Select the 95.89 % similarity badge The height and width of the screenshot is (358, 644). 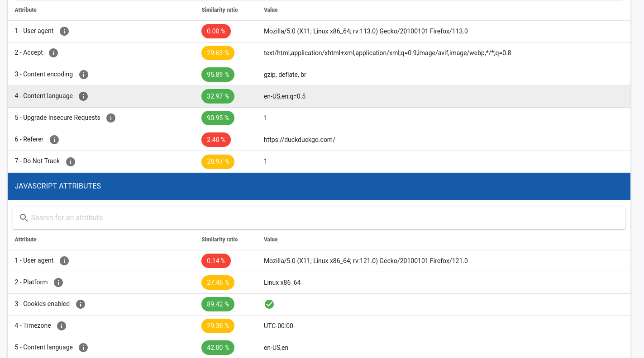[x=218, y=75]
